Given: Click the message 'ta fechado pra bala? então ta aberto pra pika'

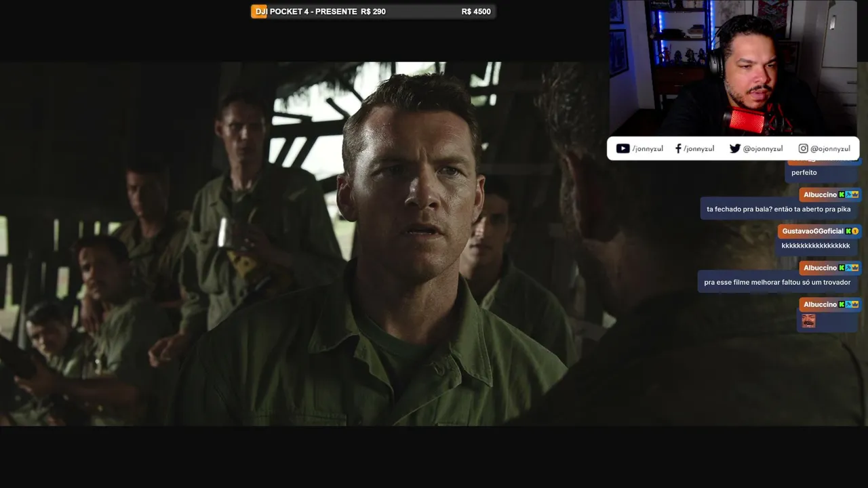Looking at the screenshot, I should pyautogui.click(x=778, y=209).
